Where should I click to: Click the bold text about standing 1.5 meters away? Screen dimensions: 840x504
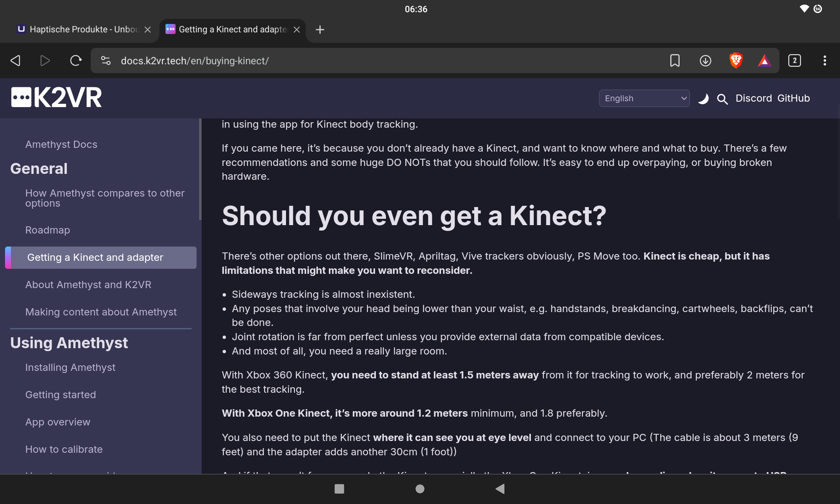(x=435, y=375)
